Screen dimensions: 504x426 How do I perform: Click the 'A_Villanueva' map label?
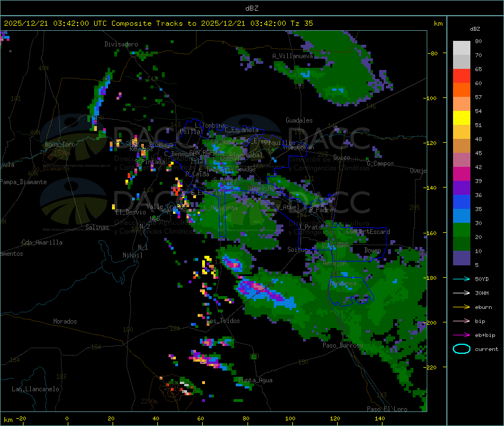[x=292, y=56]
